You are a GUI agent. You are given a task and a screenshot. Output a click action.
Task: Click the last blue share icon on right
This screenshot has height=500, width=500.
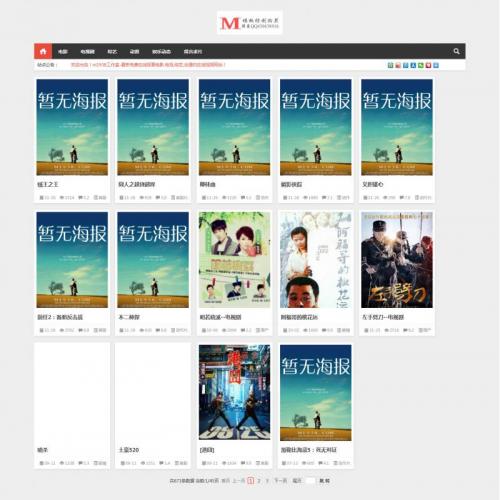(x=436, y=65)
